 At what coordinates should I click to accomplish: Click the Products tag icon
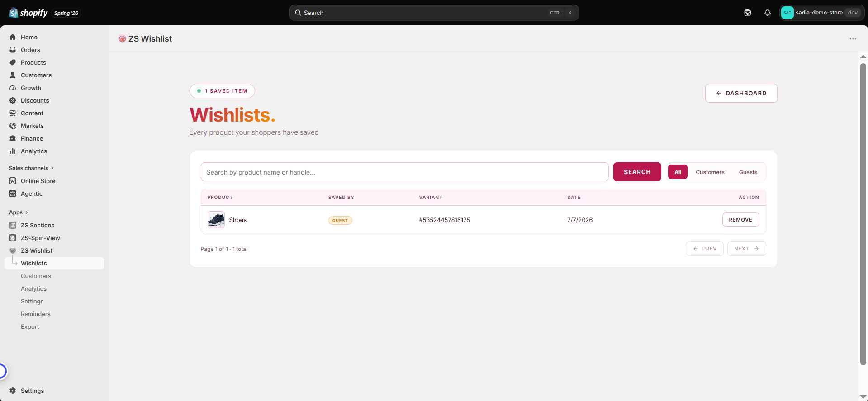click(13, 62)
